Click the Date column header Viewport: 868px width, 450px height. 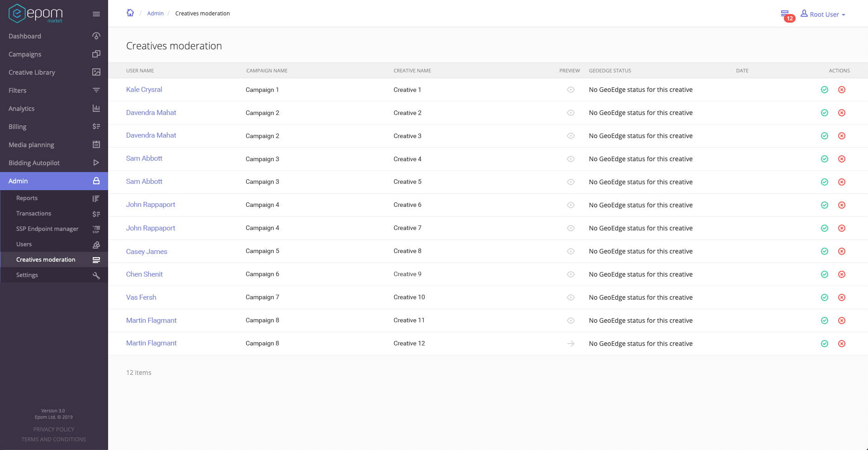pyautogui.click(x=742, y=71)
